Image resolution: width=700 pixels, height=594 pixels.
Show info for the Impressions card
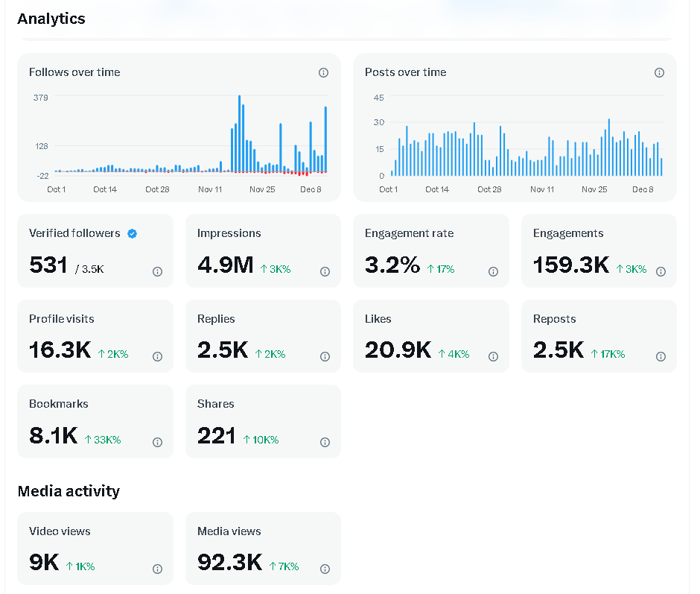click(x=325, y=272)
